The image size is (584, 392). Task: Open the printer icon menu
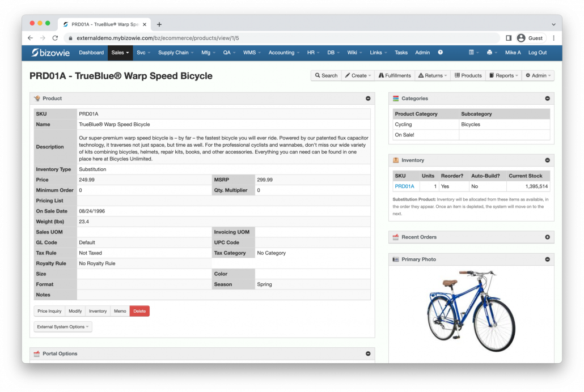point(491,53)
